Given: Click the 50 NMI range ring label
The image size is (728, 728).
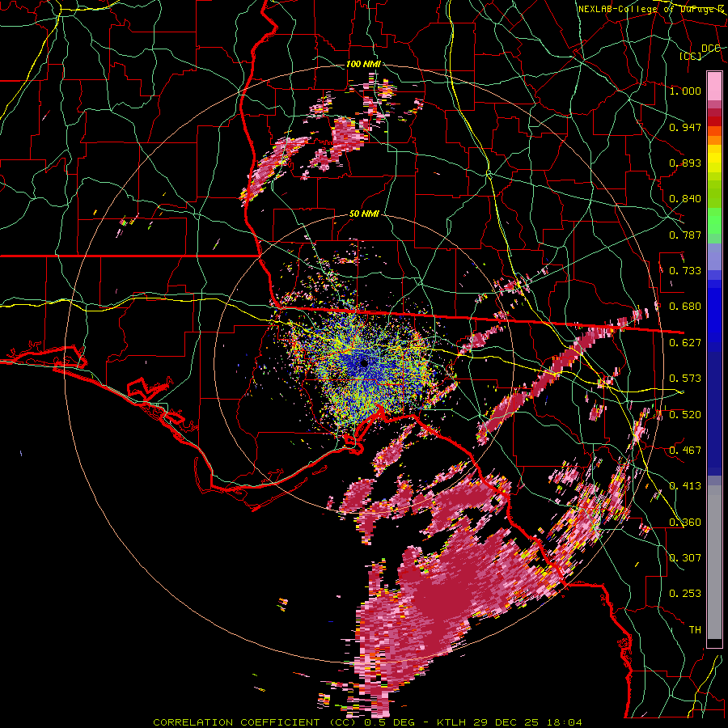Looking at the screenshot, I should point(364,214).
